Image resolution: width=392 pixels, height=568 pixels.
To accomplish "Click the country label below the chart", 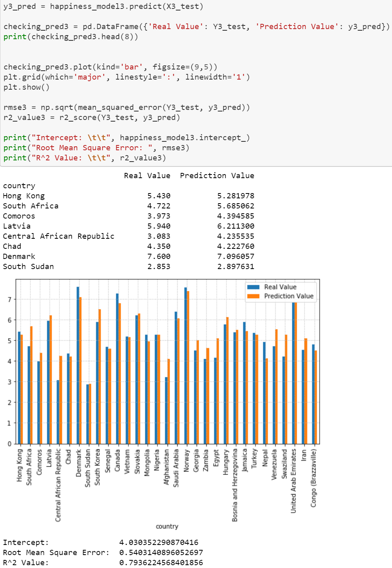I will point(167,526).
